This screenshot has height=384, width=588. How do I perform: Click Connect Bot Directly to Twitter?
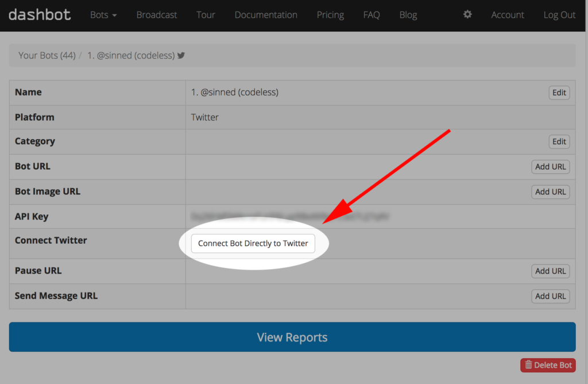(x=253, y=243)
